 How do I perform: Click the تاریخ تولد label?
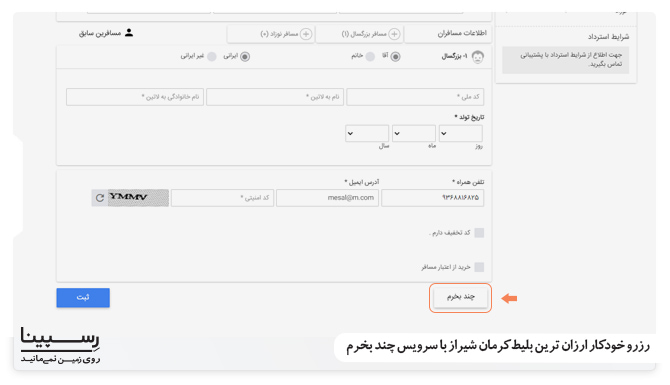[x=469, y=117]
